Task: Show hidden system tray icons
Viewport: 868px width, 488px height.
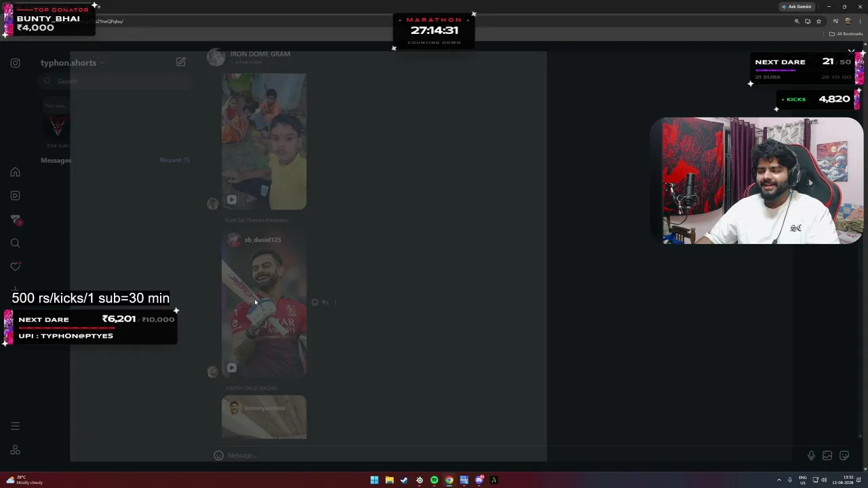Action: point(779,480)
